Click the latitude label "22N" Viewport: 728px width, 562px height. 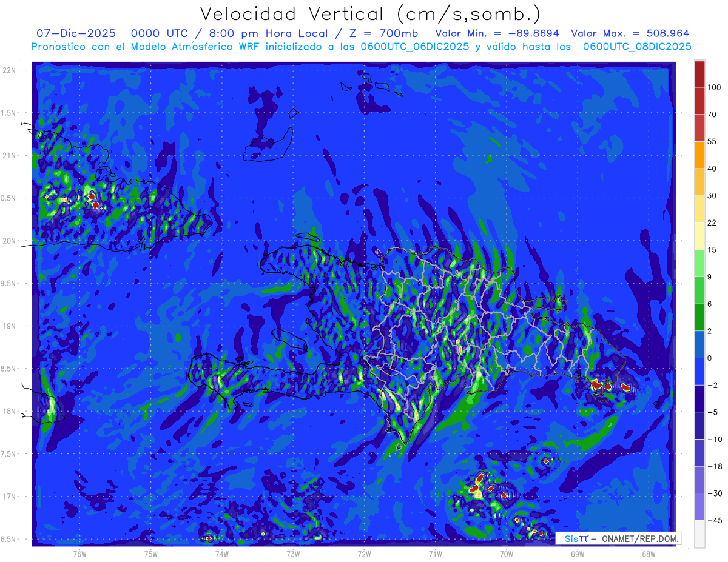pos(10,70)
